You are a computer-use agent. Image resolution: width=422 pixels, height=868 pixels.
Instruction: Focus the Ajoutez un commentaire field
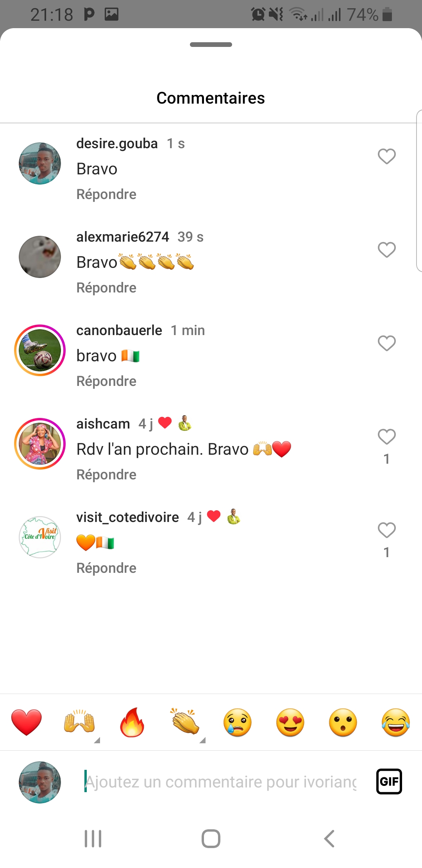point(221,782)
